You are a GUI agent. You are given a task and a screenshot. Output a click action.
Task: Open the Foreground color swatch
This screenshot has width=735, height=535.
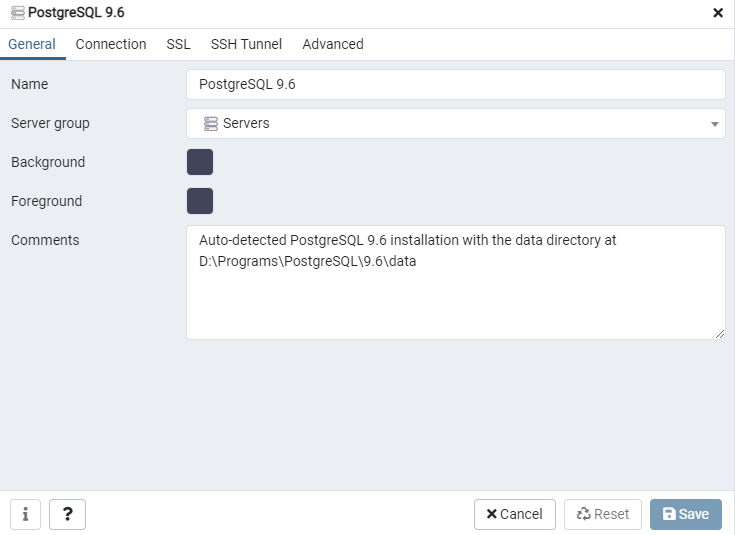(x=200, y=201)
